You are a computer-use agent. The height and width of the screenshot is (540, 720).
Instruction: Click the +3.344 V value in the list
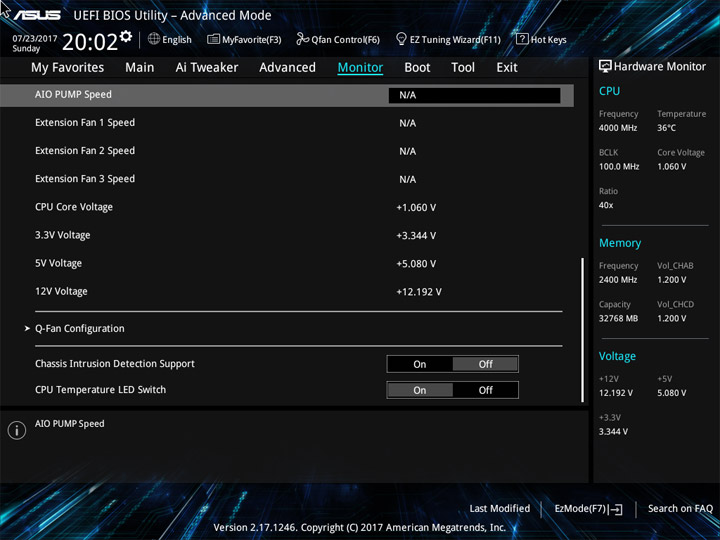(416, 236)
